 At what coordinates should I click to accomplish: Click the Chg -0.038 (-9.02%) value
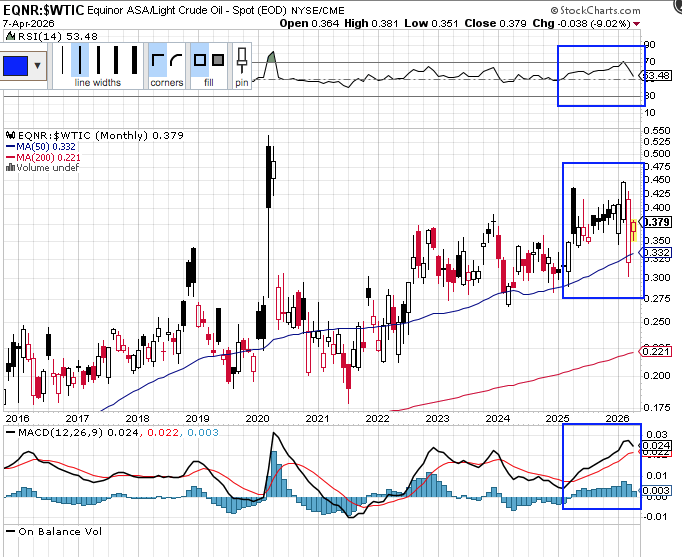tap(582, 23)
